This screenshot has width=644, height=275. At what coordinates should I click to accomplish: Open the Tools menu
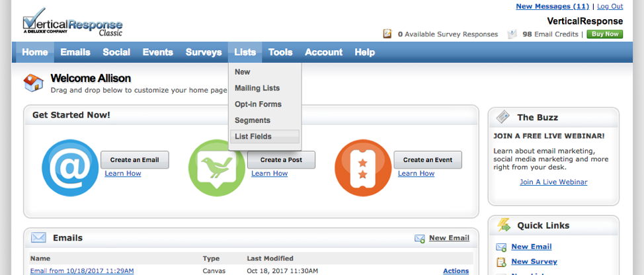click(280, 52)
